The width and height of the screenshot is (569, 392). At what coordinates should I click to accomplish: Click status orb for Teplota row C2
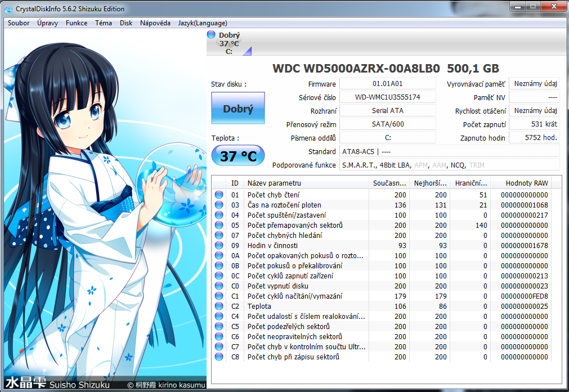[219, 307]
